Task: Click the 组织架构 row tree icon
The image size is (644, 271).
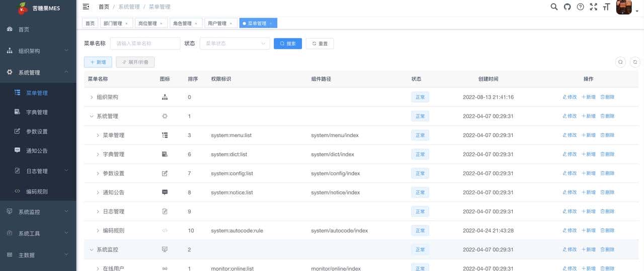Action: click(165, 97)
